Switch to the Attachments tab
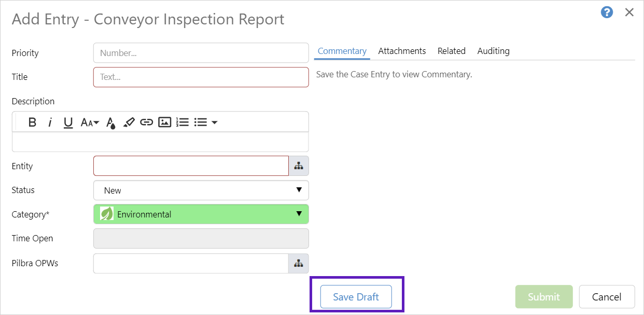The height and width of the screenshot is (315, 644). pyautogui.click(x=402, y=51)
